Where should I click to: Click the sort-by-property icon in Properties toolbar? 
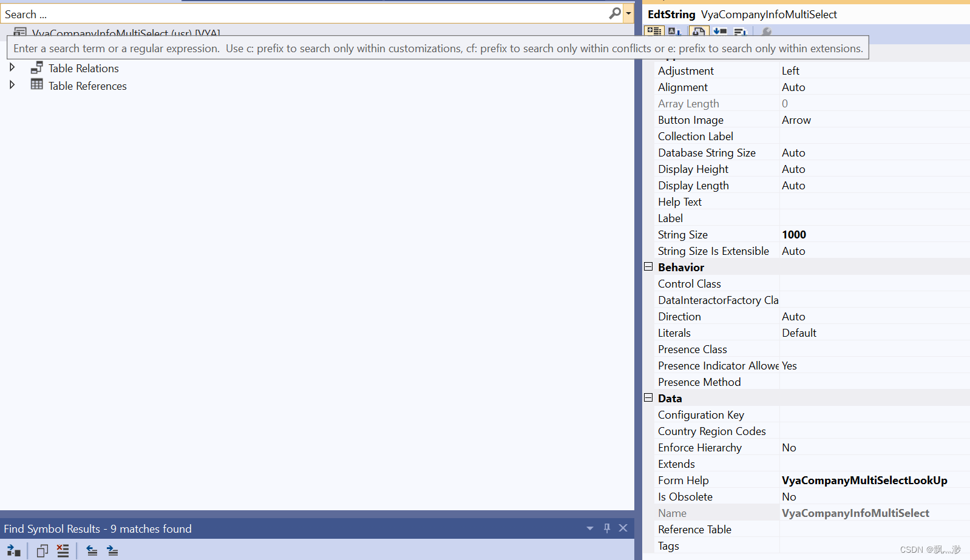point(740,30)
